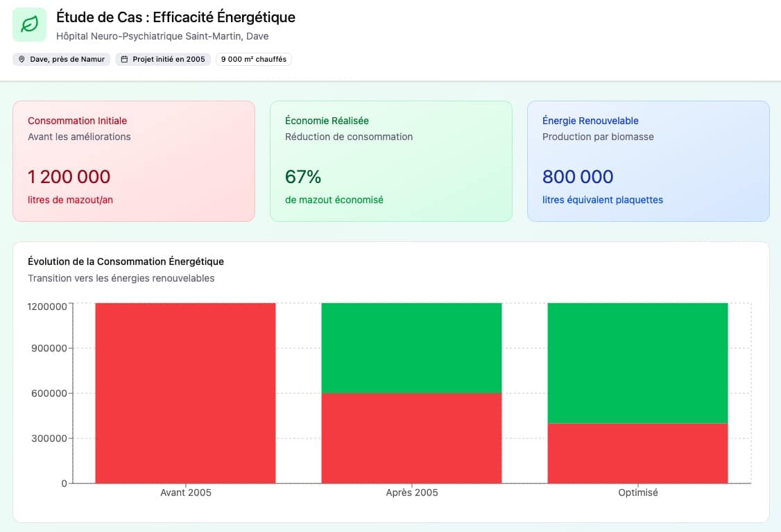This screenshot has width=781, height=532.
Task: Click the "Avant 2005" x-axis label
Action: [x=185, y=492]
